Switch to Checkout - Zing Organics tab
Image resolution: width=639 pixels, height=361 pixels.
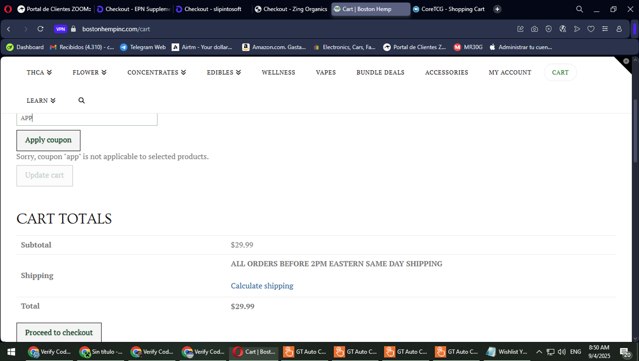[291, 9]
